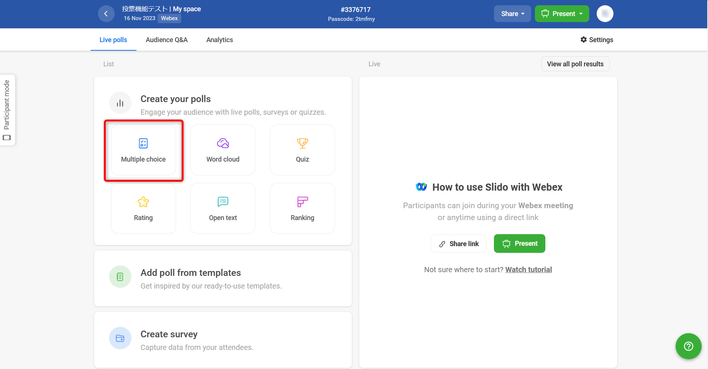The width and height of the screenshot is (708, 369).
Task: Click the bar chart polls icon
Action: point(120,103)
